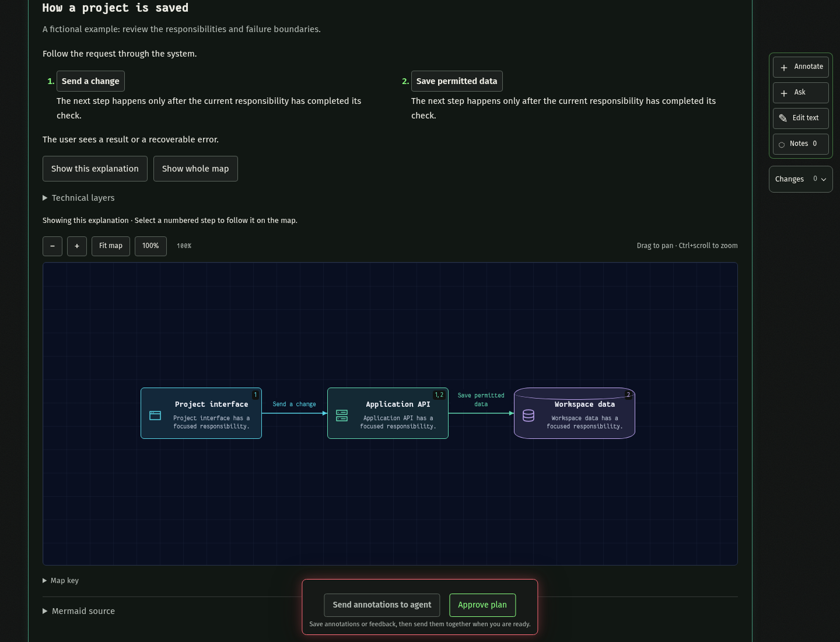Image resolution: width=840 pixels, height=642 pixels.
Task: Click the Project interface window icon
Action: point(155,416)
